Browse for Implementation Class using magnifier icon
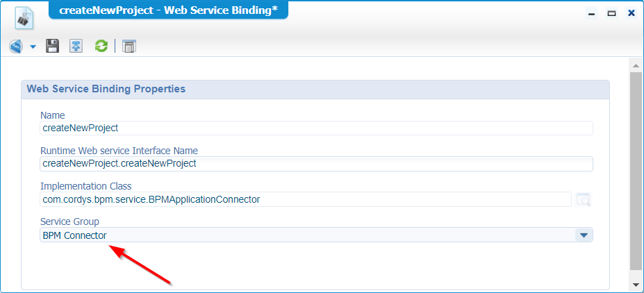Screen dimensions: 644x293 point(584,199)
